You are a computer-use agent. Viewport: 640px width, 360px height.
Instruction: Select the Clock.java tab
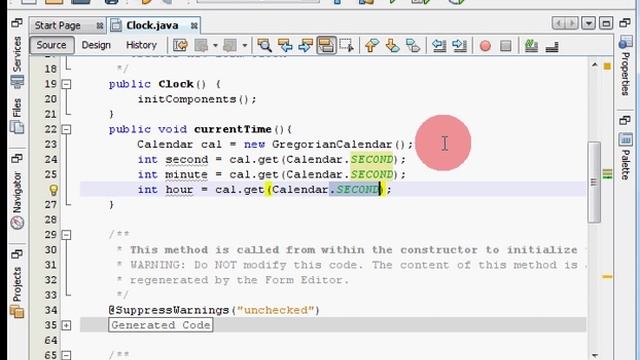point(152,25)
